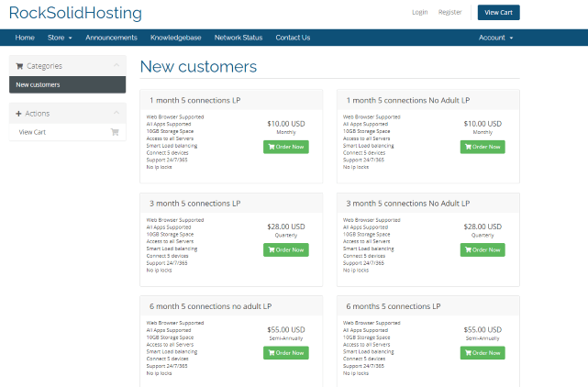Open the Store dropdown menu
The image size is (588, 387).
coord(60,38)
